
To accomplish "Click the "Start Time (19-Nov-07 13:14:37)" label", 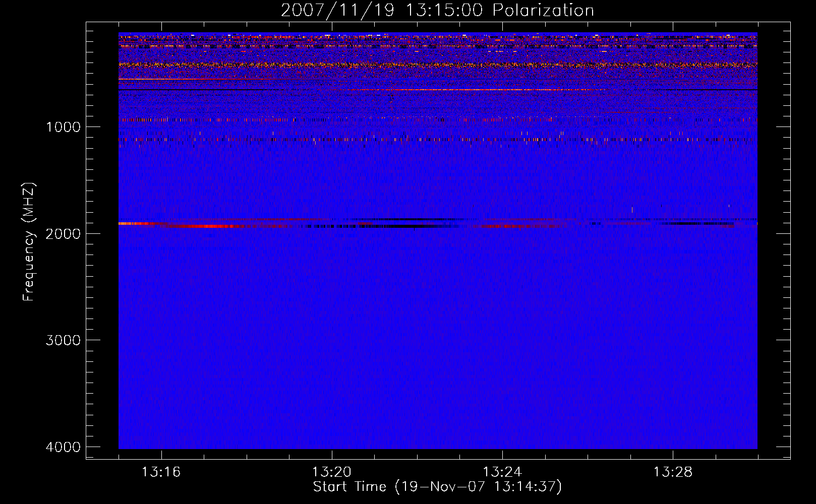I will pos(437,487).
